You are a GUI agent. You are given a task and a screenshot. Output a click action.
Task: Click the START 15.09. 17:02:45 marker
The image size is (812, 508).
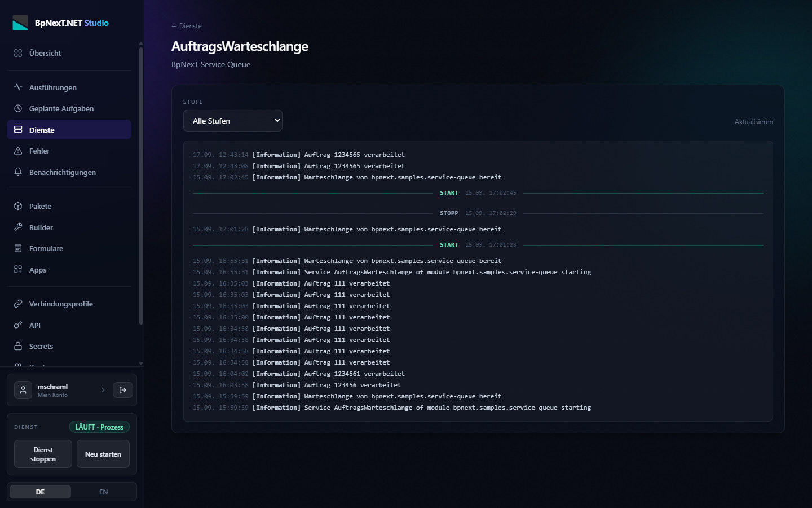(478, 193)
